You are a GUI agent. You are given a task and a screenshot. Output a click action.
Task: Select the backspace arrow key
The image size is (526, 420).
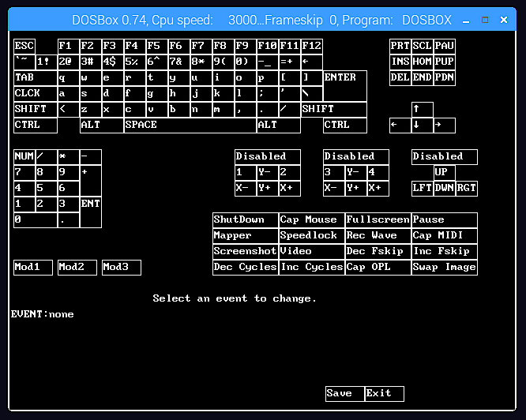point(312,62)
